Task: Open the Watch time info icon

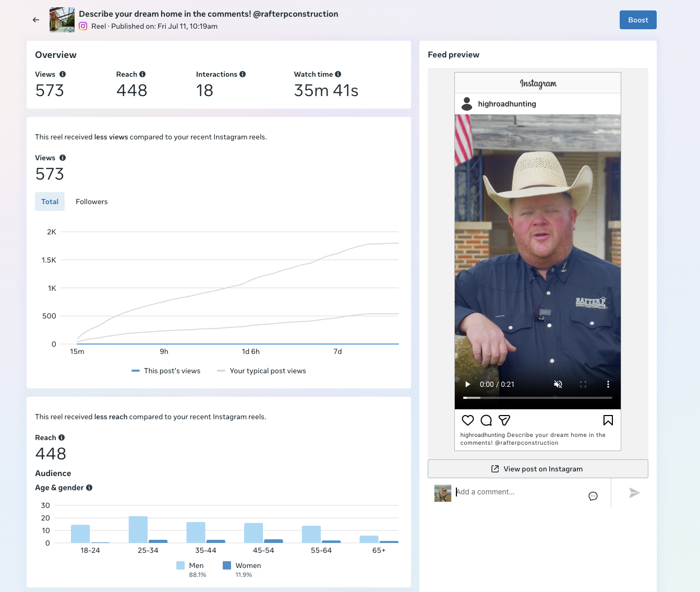Action: tap(338, 74)
